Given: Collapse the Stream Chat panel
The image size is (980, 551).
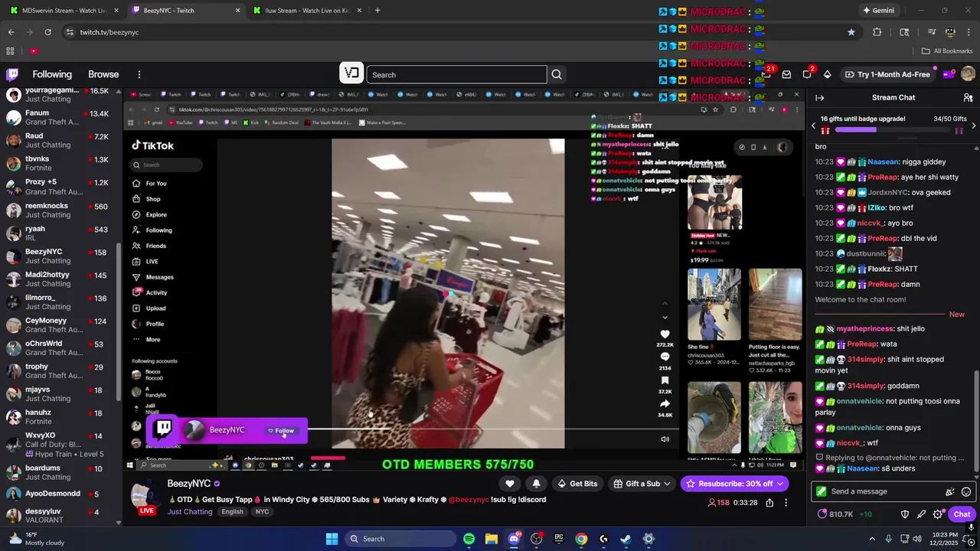Looking at the screenshot, I should click(x=819, y=97).
